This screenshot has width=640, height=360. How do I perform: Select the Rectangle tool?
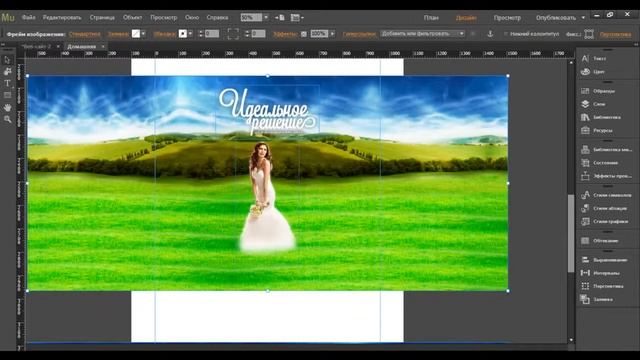(7, 95)
